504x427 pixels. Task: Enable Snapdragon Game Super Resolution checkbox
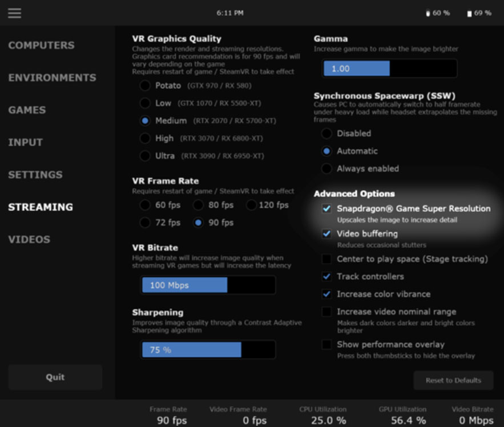(x=326, y=209)
